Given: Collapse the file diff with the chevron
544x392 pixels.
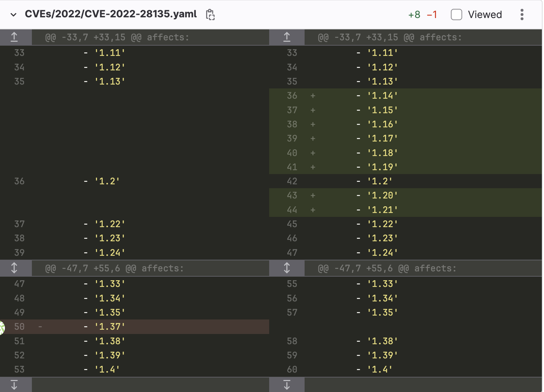Looking at the screenshot, I should (x=13, y=15).
